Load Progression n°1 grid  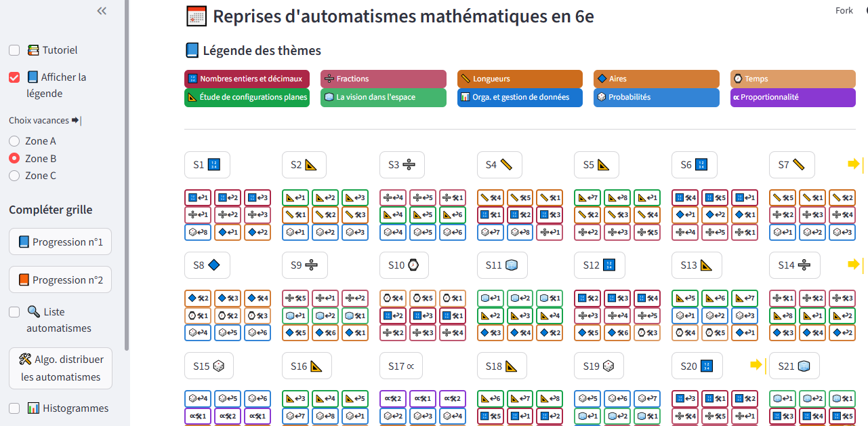point(60,242)
